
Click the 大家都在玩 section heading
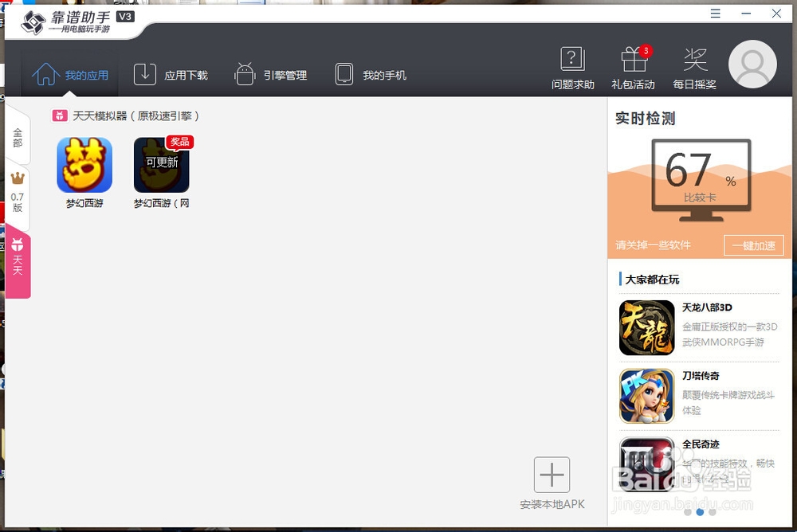[652, 280]
